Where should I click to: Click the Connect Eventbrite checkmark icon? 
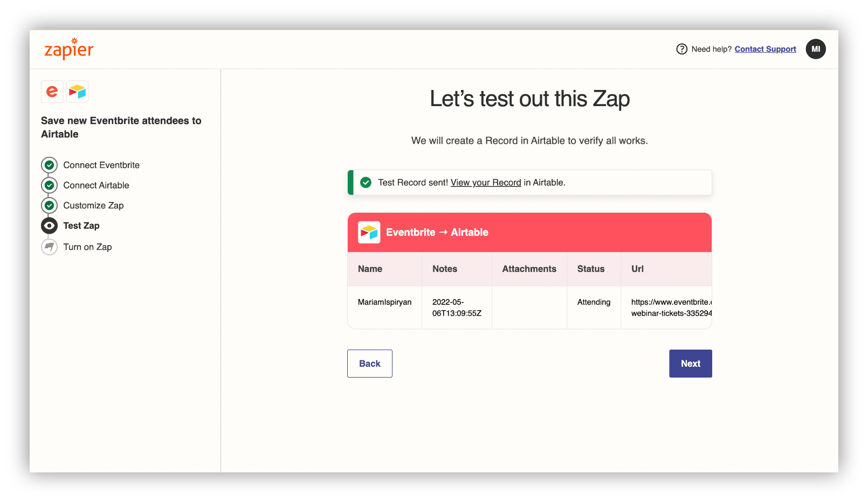coord(49,165)
